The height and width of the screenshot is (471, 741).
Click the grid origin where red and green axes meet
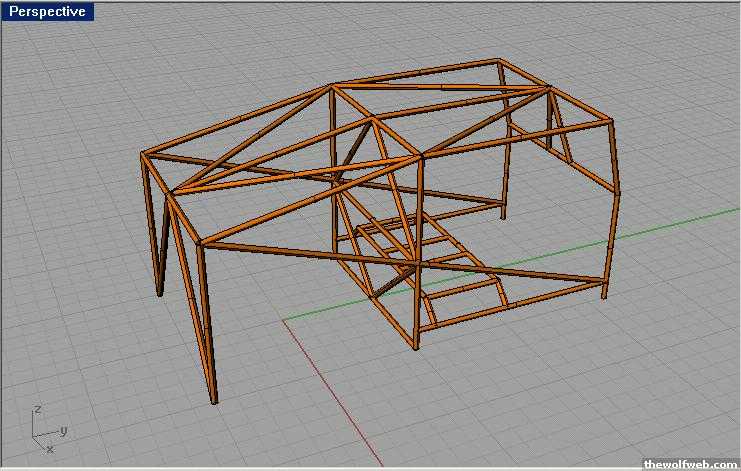[284, 321]
